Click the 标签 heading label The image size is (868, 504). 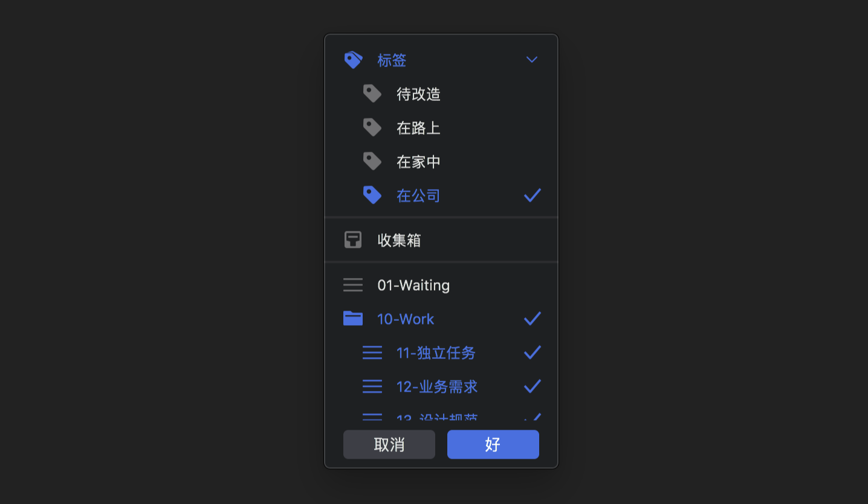click(x=392, y=60)
